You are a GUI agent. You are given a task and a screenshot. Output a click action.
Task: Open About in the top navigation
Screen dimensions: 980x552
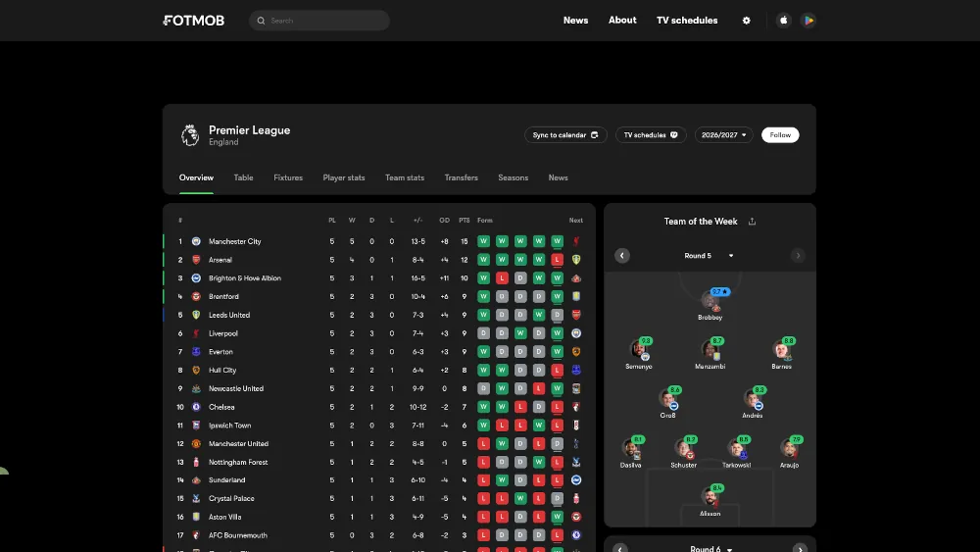tap(622, 20)
